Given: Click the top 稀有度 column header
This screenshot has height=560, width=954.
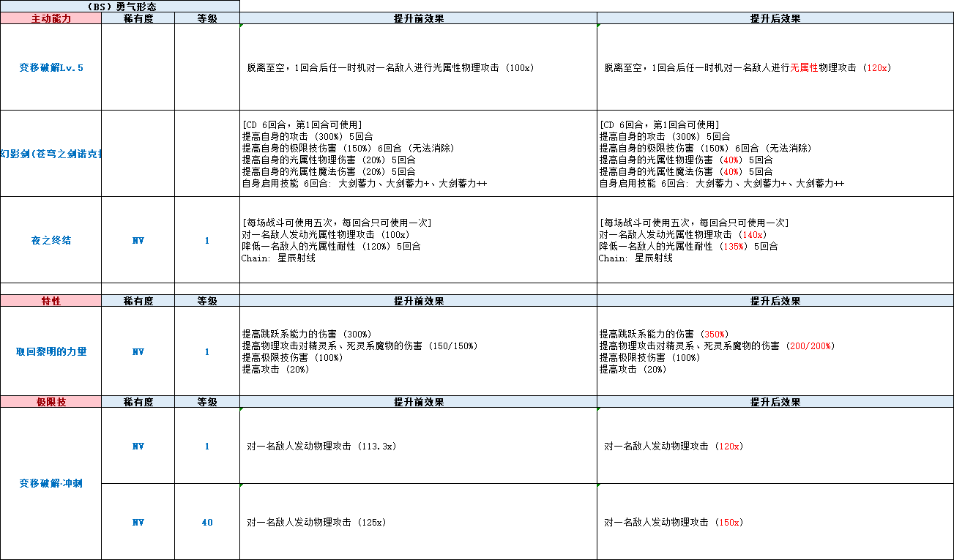Looking at the screenshot, I should click(138, 18).
